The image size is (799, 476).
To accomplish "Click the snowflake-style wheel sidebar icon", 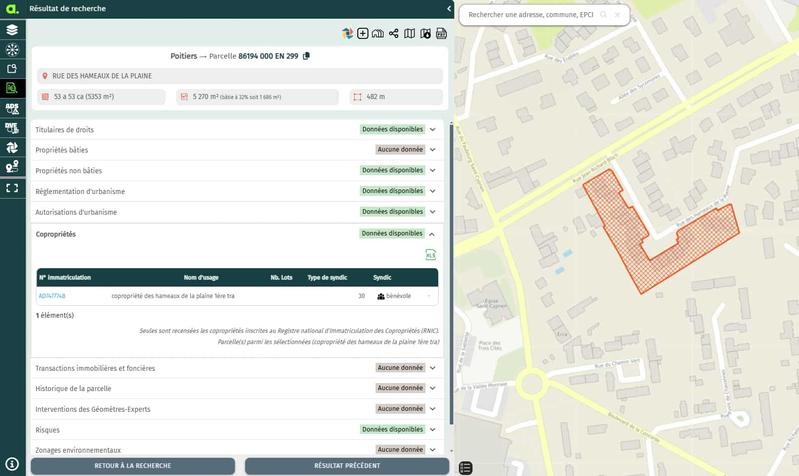I will 12,49.
